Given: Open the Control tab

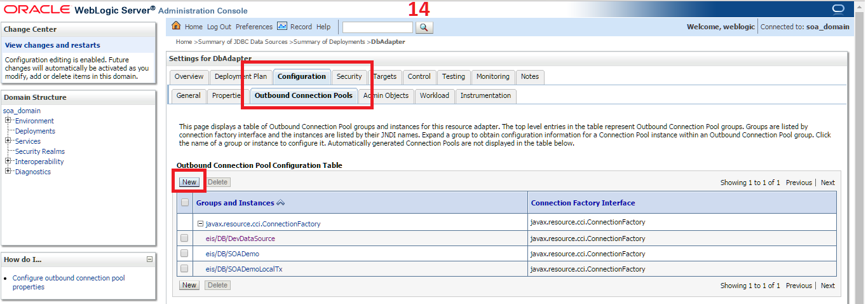Looking at the screenshot, I should (419, 76).
